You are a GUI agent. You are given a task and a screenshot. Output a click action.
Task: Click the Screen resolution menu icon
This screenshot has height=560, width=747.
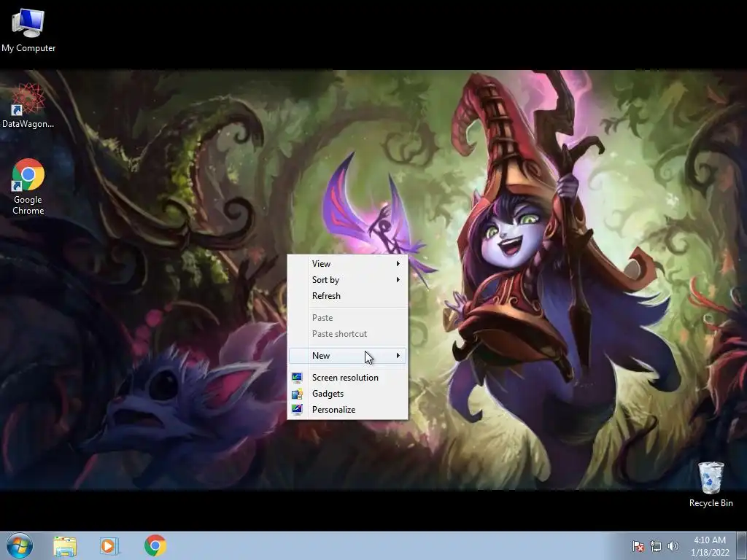coord(297,378)
